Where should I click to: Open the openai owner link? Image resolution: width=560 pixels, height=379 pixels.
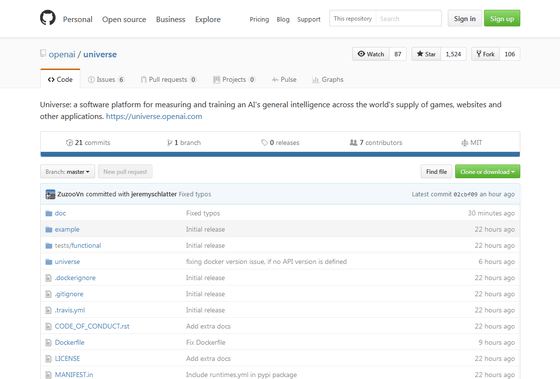(x=62, y=54)
